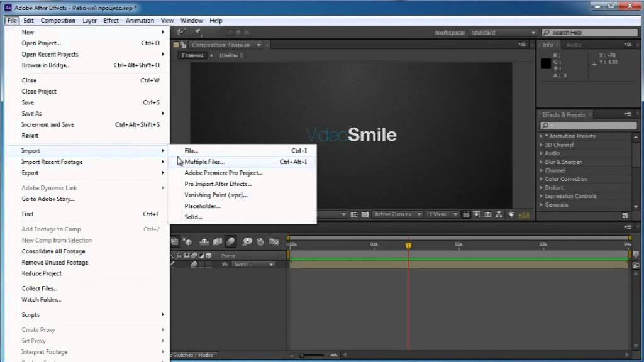The image size is (644, 362).
Task: Click the Effects panel scroll down arrow
Action: tap(636, 206)
